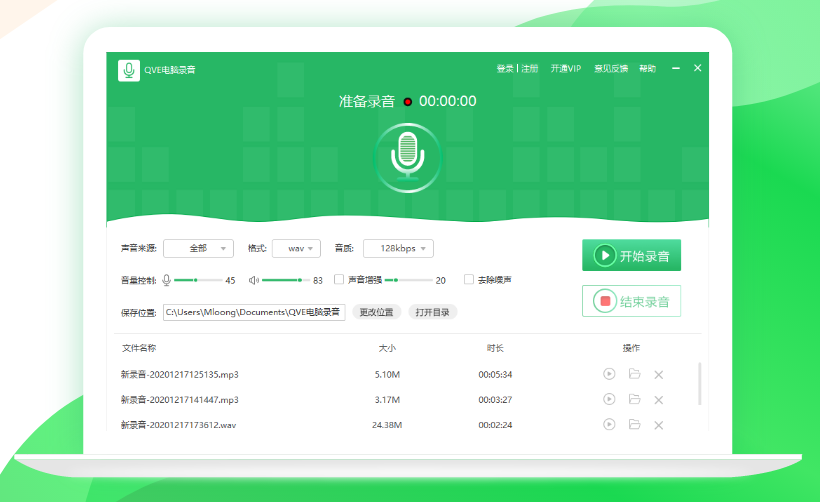
Task: Click the 操作 column header
Action: [631, 348]
